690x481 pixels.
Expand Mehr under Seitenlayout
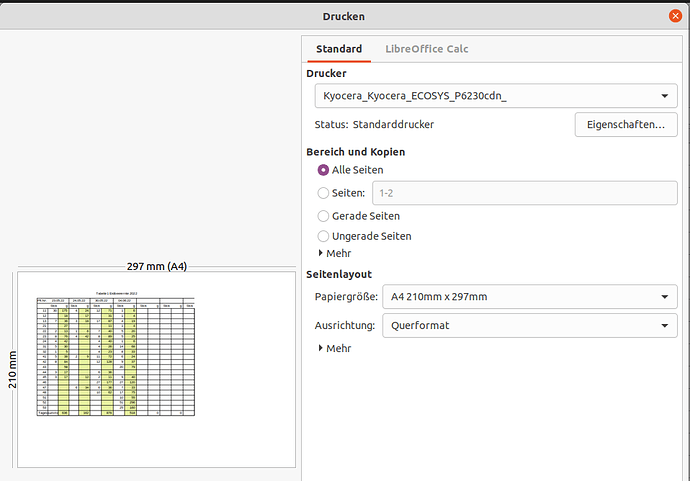point(335,349)
